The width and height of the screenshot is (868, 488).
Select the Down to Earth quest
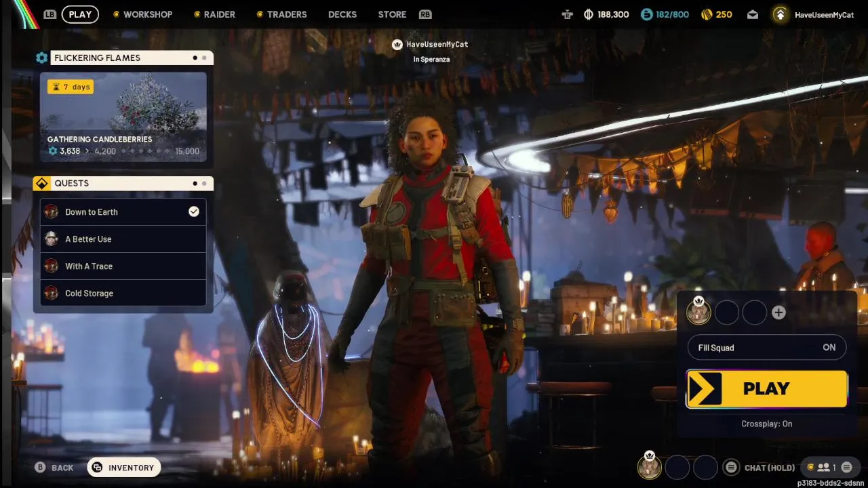[x=123, y=212]
